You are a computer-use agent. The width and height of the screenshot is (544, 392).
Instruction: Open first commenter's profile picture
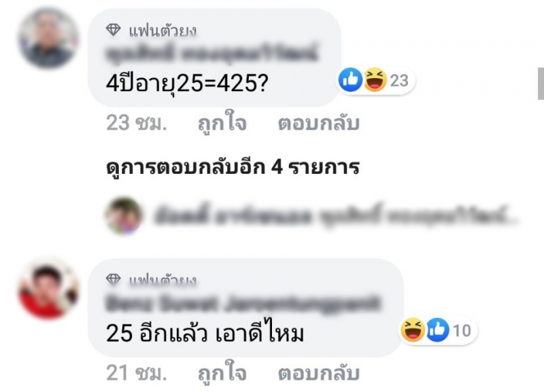tap(48, 38)
